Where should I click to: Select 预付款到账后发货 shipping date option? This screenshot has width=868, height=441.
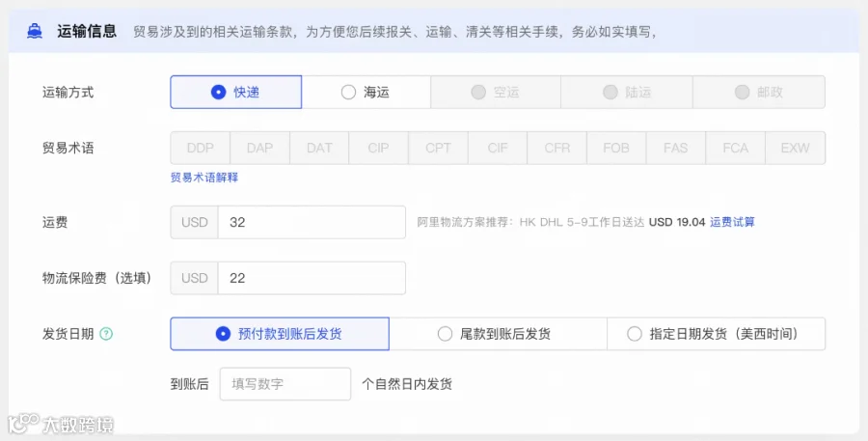point(280,334)
